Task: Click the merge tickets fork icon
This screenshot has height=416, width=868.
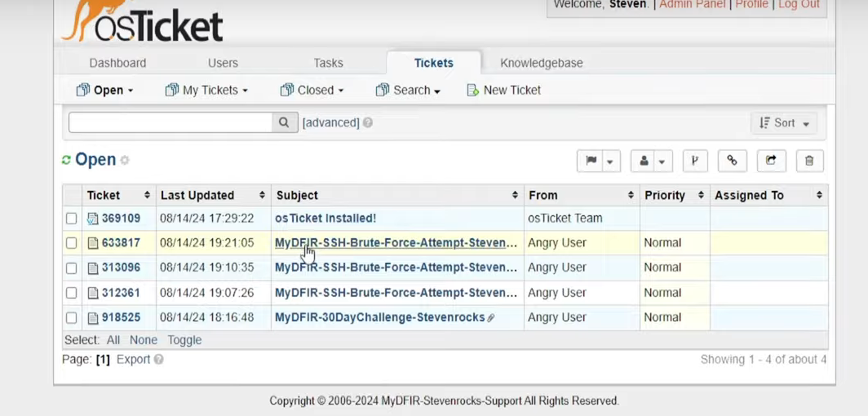Action: [695, 161]
